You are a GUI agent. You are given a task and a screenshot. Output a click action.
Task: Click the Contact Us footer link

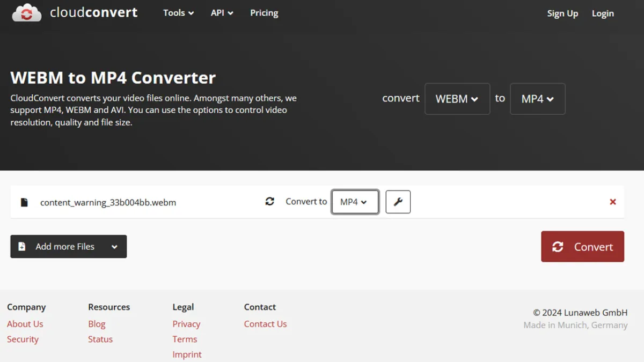(265, 324)
